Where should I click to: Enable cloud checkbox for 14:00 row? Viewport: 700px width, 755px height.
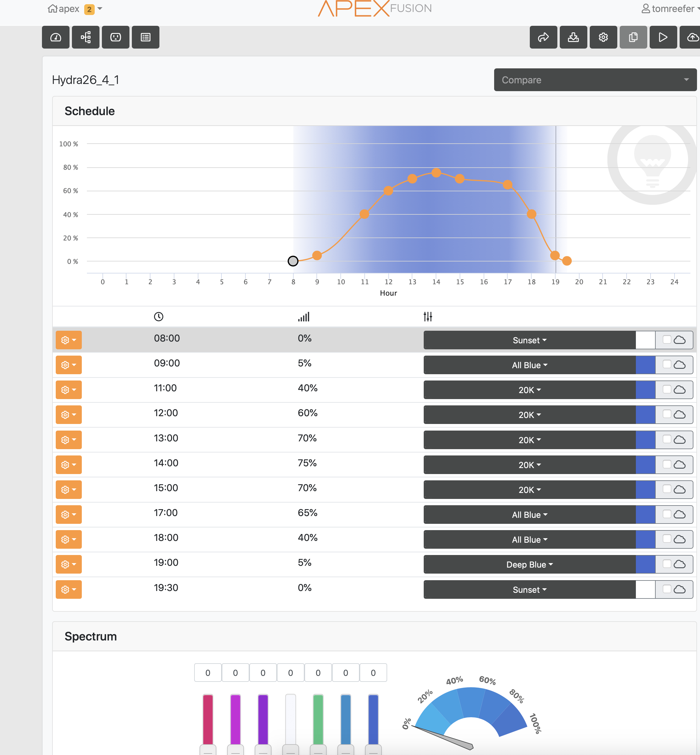(x=667, y=464)
